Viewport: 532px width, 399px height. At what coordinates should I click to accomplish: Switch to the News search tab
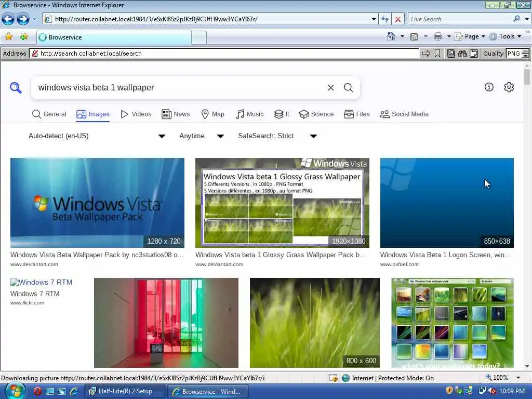pyautogui.click(x=176, y=114)
